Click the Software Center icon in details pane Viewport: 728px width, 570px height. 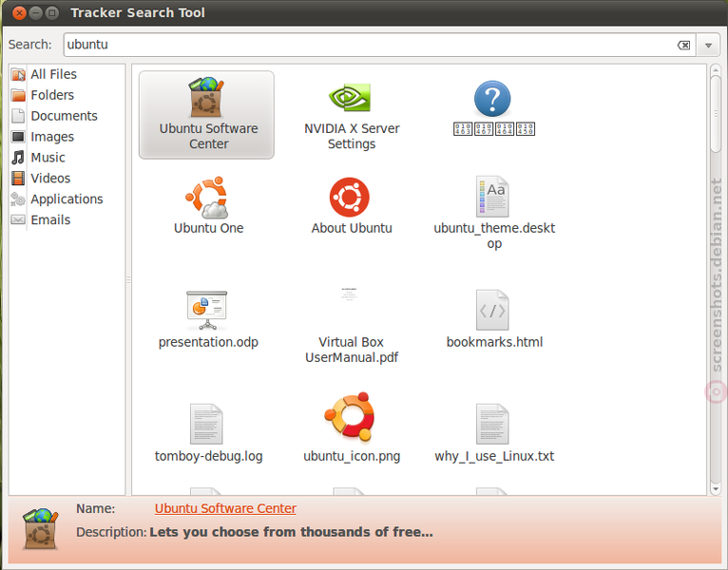tap(41, 529)
